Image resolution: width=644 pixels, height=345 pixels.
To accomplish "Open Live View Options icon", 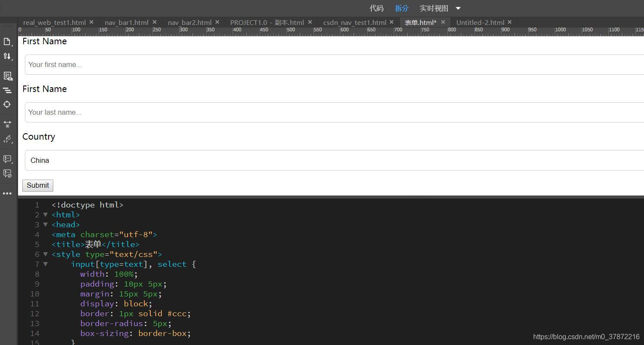I will pos(7,76).
